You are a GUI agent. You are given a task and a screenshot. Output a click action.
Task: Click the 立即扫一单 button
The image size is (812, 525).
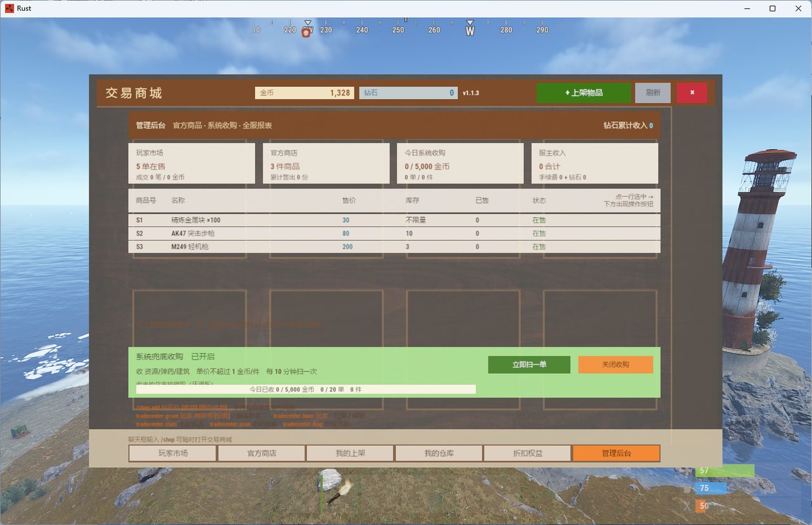pyautogui.click(x=529, y=365)
